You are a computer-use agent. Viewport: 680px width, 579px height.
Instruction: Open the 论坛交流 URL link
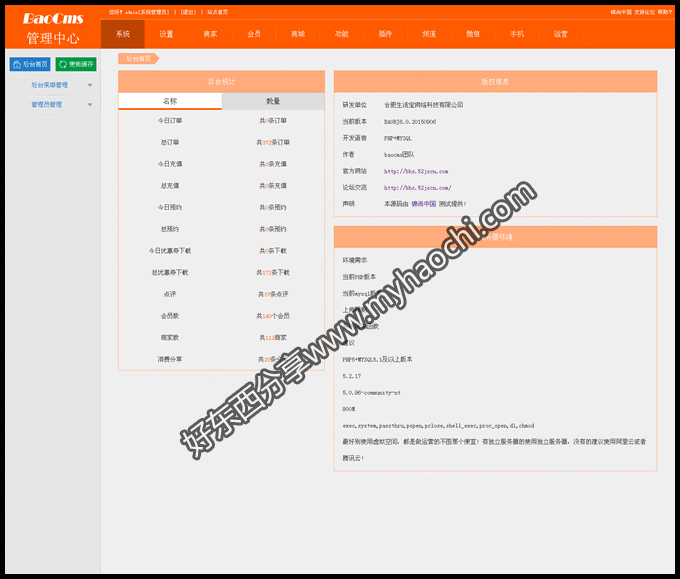417,188
